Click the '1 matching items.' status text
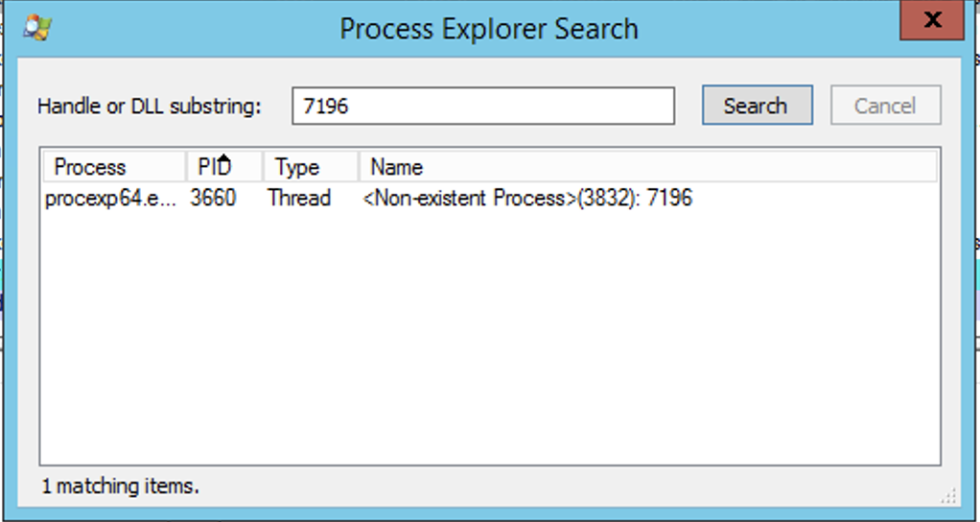Image resolution: width=980 pixels, height=522 pixels. pos(121,486)
